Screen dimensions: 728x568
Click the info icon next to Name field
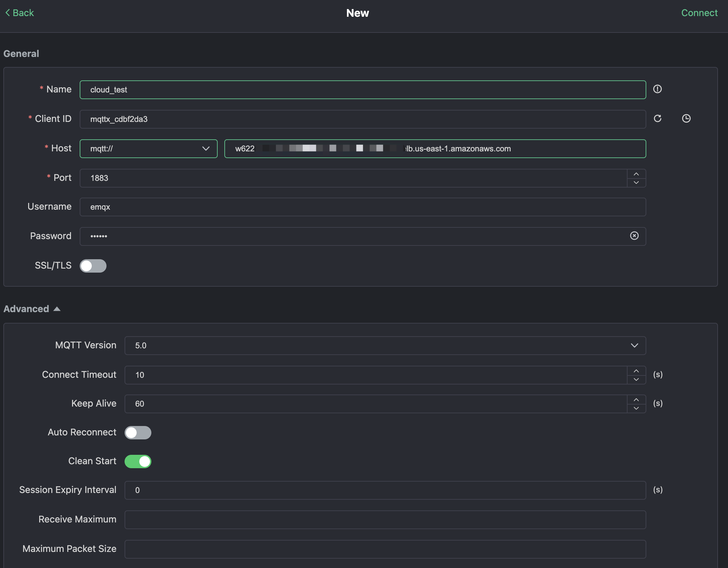[658, 89]
